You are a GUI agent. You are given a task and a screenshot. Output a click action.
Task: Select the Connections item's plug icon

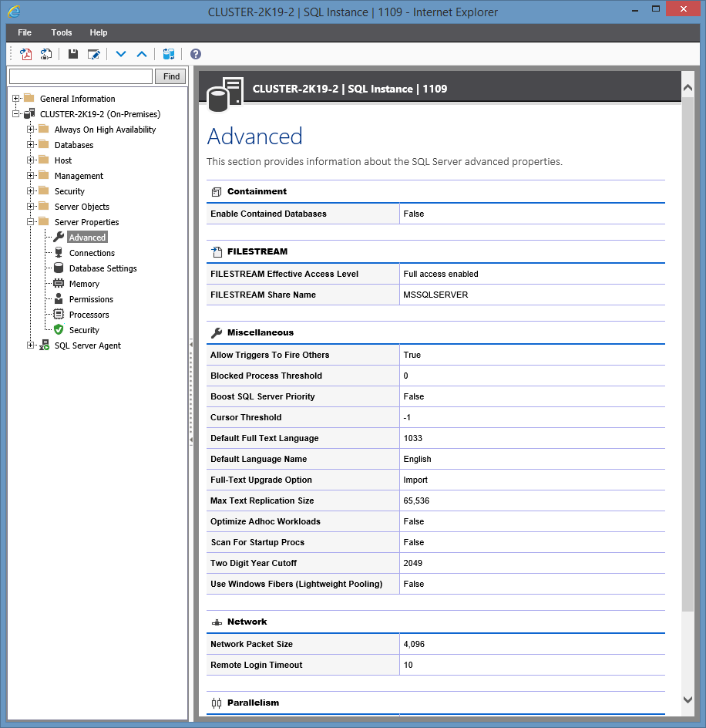(58, 252)
